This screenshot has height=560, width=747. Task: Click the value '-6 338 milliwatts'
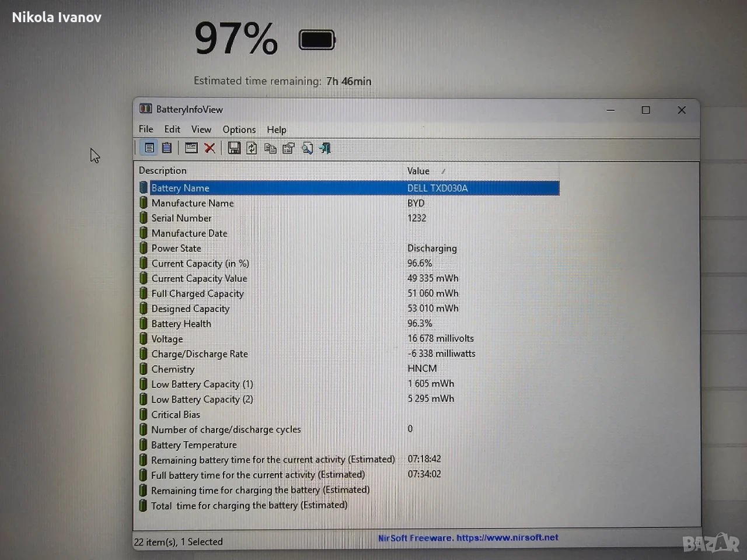[441, 353]
